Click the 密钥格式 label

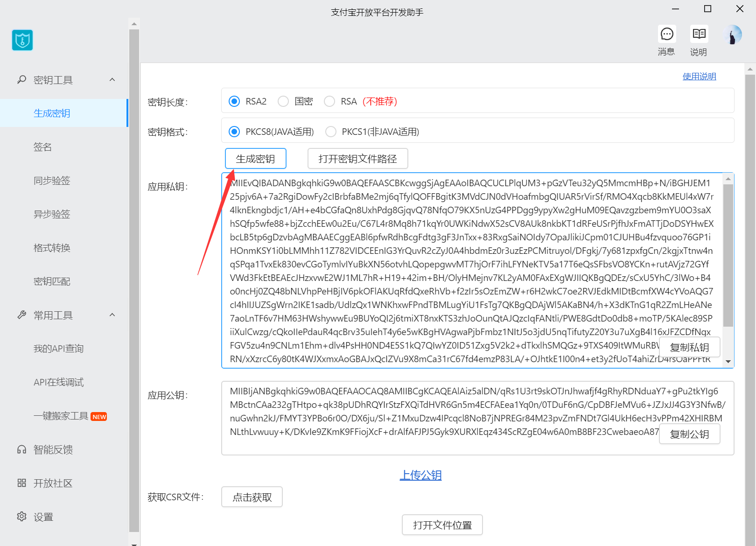click(x=168, y=132)
